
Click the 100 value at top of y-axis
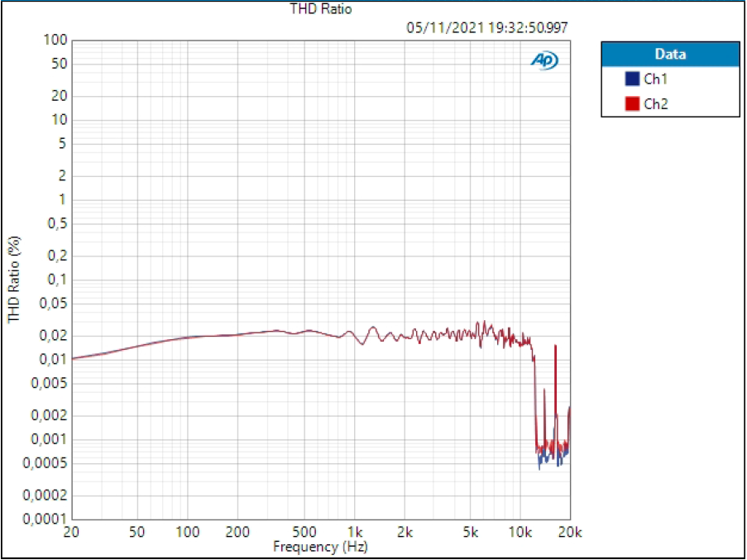pos(56,39)
